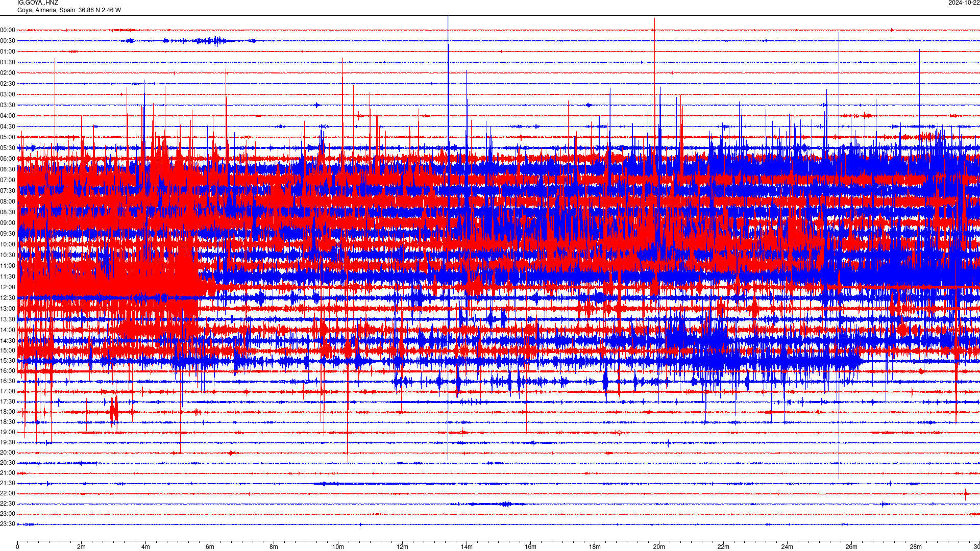Select the 12:00 time row label

pos(8,287)
